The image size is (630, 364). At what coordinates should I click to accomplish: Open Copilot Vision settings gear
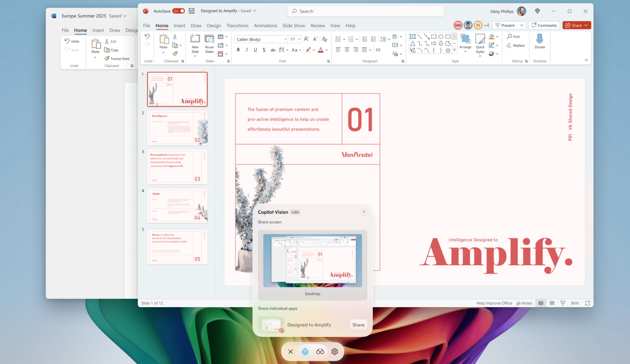[x=335, y=351]
